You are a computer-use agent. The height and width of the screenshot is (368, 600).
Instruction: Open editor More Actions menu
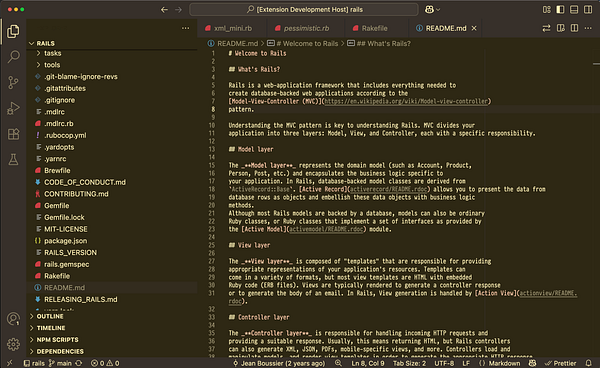[x=588, y=28]
